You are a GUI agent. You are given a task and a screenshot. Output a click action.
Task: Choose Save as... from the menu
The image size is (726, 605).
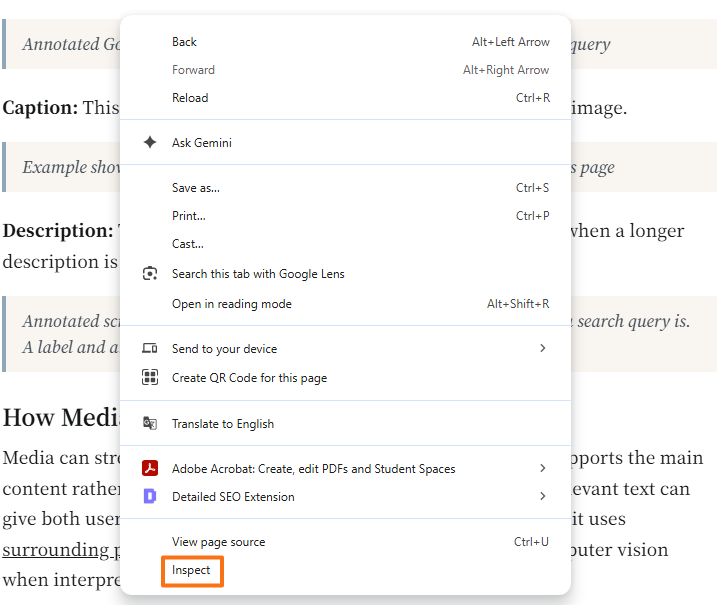coord(345,187)
